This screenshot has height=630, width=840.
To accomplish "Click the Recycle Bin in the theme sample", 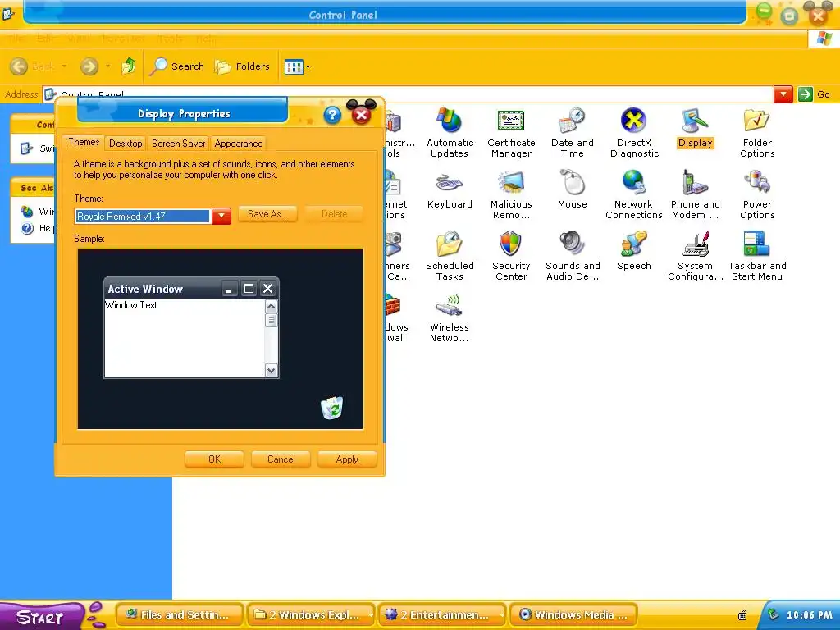I will (331, 408).
